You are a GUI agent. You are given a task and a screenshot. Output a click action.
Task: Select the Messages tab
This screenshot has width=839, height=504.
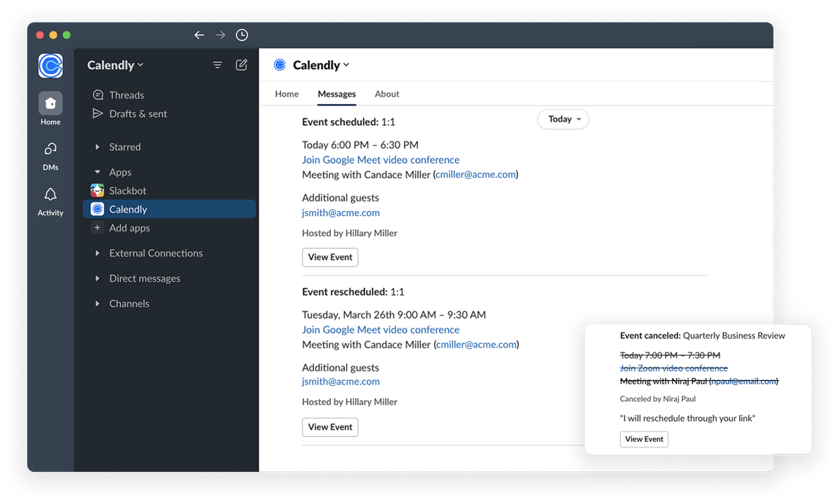tap(336, 94)
